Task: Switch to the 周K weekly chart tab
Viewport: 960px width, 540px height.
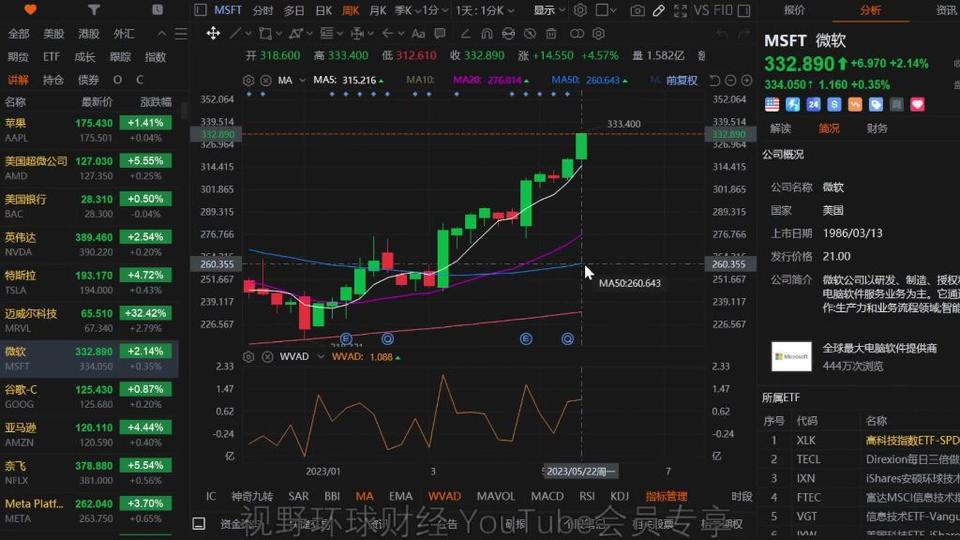Action: coord(351,10)
